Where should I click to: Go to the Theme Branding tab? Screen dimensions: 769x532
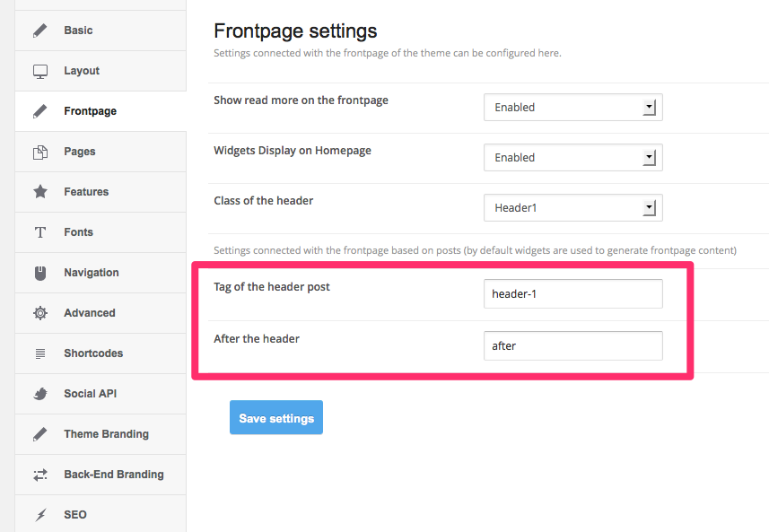click(x=106, y=434)
